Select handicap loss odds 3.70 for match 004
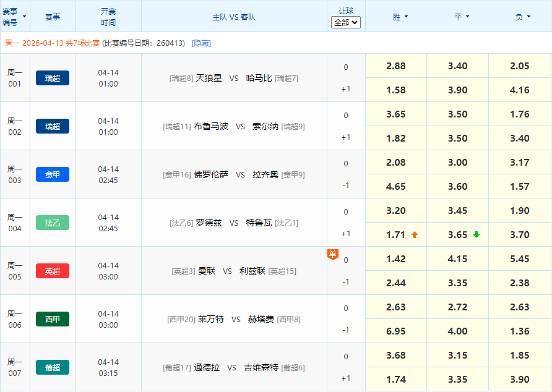 pyautogui.click(x=520, y=235)
